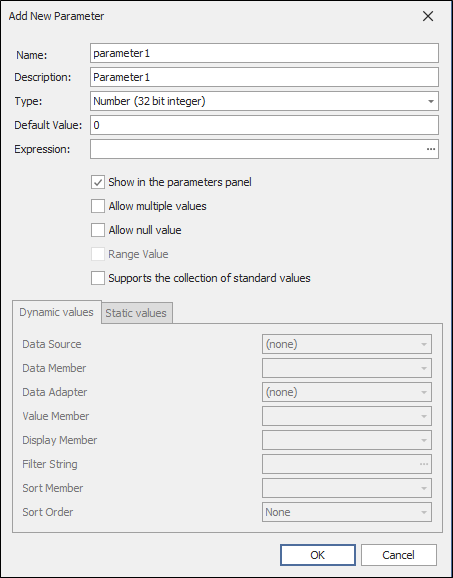
Task: Click the Cancel button
Action: click(x=398, y=555)
